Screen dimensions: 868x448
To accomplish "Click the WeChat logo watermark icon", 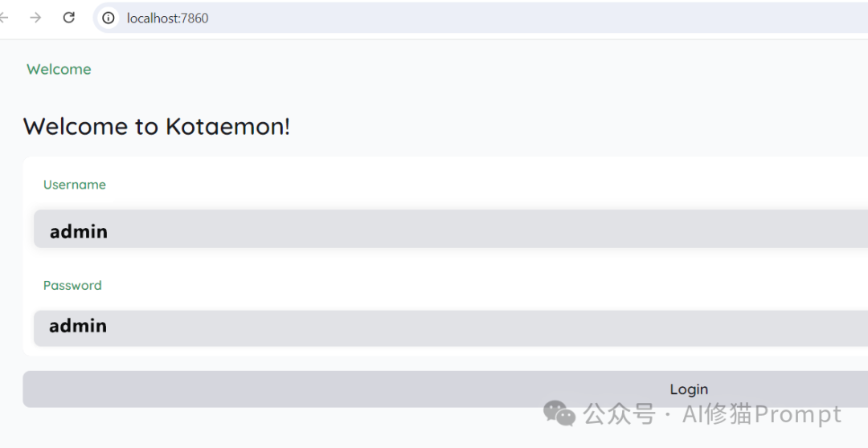I will coord(559,413).
